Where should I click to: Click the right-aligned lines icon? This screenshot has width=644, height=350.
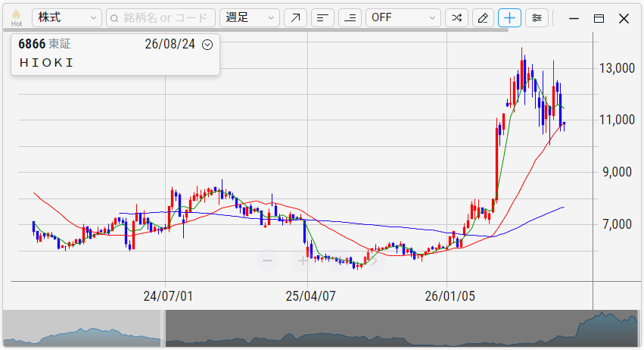tap(350, 17)
